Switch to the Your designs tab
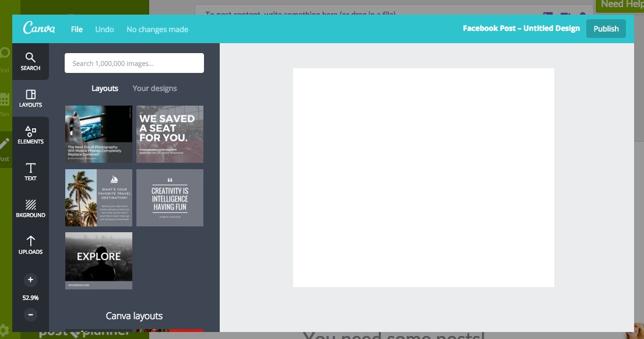The height and width of the screenshot is (339, 644). coord(154,88)
